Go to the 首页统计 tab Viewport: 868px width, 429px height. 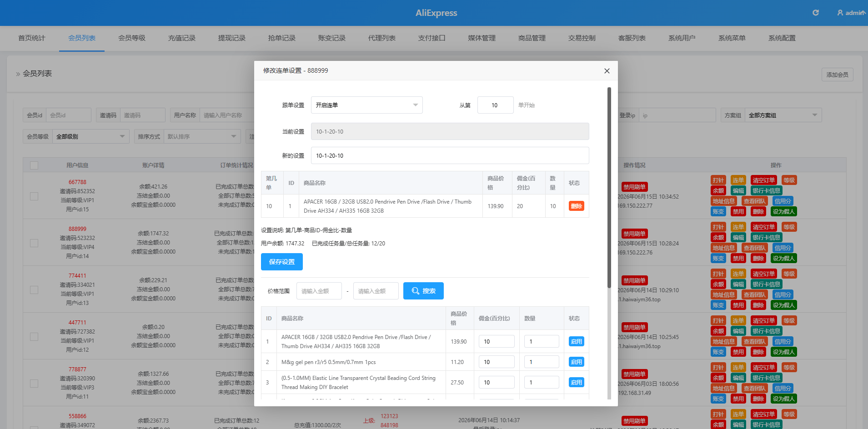point(32,38)
